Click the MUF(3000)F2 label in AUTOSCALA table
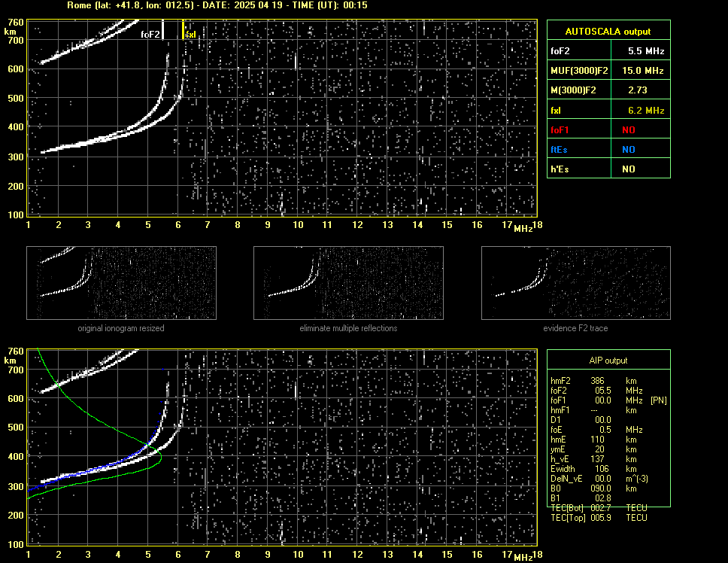The height and width of the screenshot is (563, 728). pyautogui.click(x=579, y=71)
